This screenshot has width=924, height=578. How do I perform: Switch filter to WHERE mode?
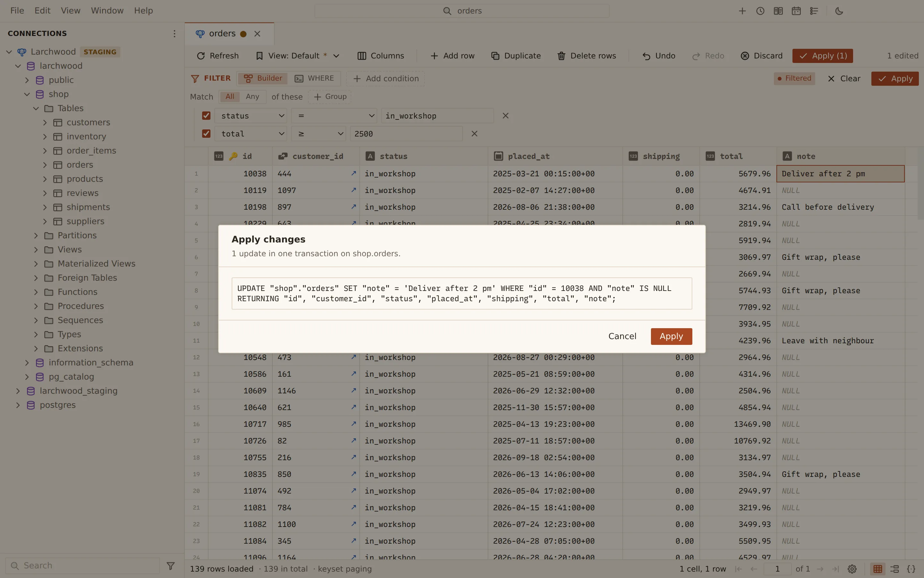(x=314, y=78)
